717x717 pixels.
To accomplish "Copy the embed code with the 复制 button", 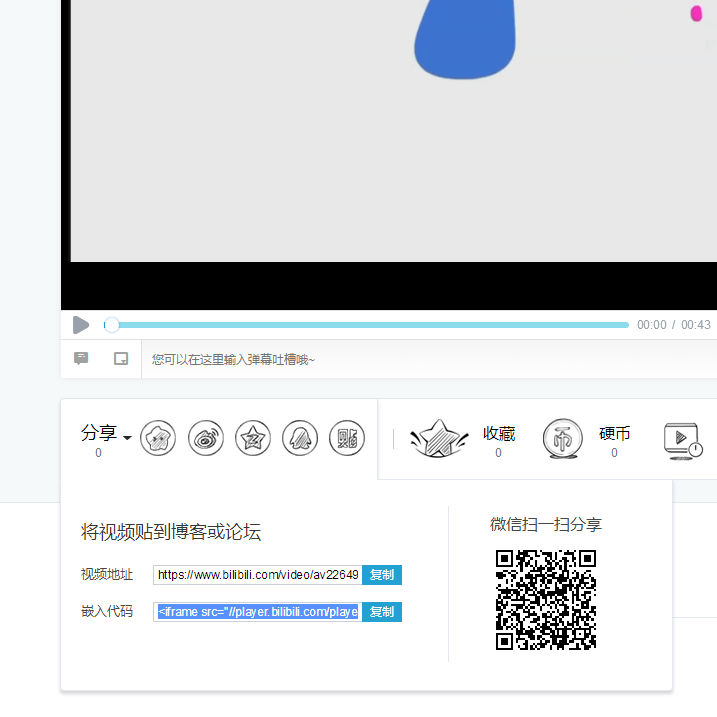I will tap(382, 612).
